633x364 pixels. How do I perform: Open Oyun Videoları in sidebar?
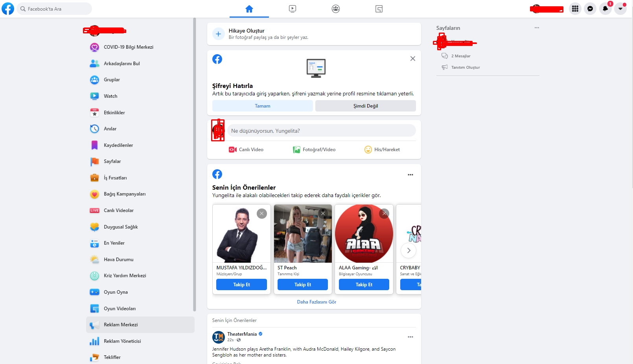pos(140,309)
